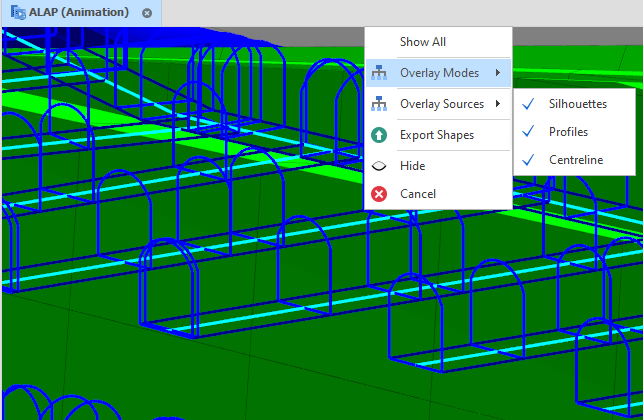Click the eye icon beside Hide
643x420 pixels.
pos(379,166)
